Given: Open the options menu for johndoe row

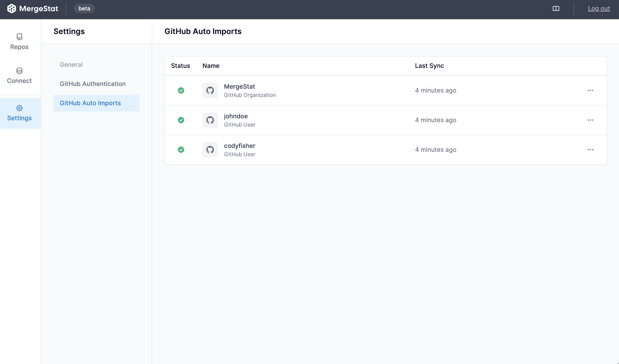Looking at the screenshot, I should 591,120.
